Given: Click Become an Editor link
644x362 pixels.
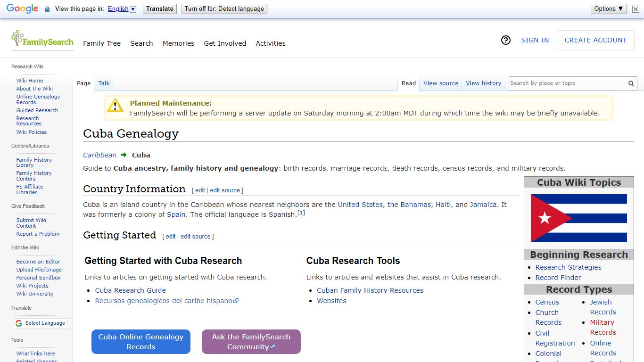Looking at the screenshot, I should [x=38, y=262].
